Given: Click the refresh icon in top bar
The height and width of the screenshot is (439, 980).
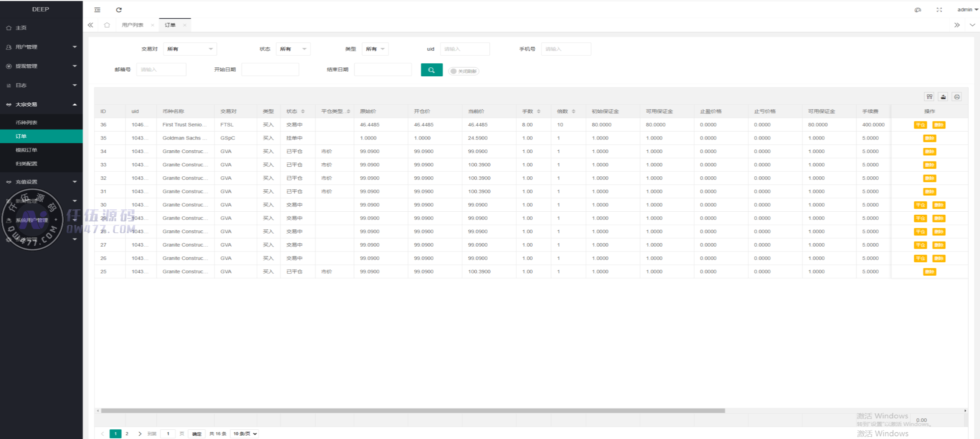Looking at the screenshot, I should [119, 10].
